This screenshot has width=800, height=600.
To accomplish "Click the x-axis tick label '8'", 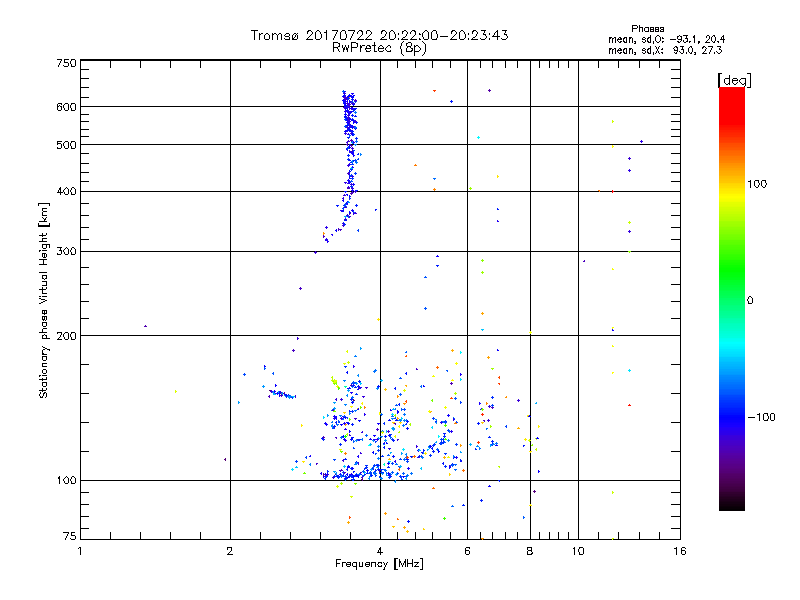I will point(530,551).
